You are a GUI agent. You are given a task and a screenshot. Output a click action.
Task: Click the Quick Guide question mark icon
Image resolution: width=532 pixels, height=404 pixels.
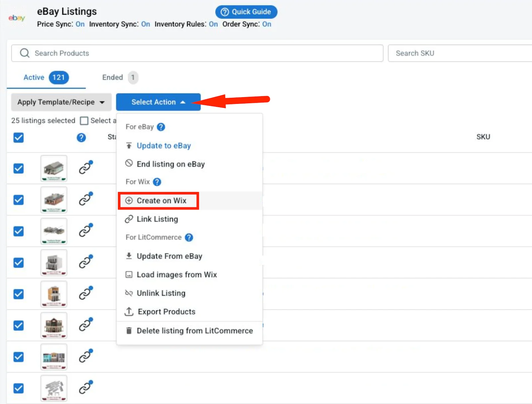pyautogui.click(x=224, y=12)
